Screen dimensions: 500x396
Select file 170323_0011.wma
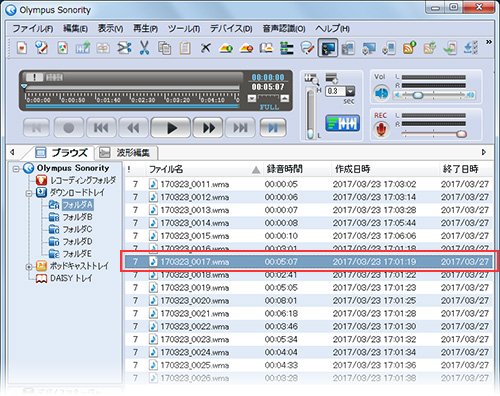pos(309,184)
